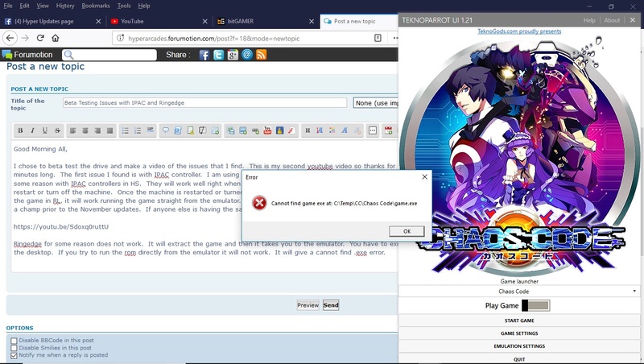Align text right in the editor
This screenshot has width=644, height=364.
(x=97, y=130)
